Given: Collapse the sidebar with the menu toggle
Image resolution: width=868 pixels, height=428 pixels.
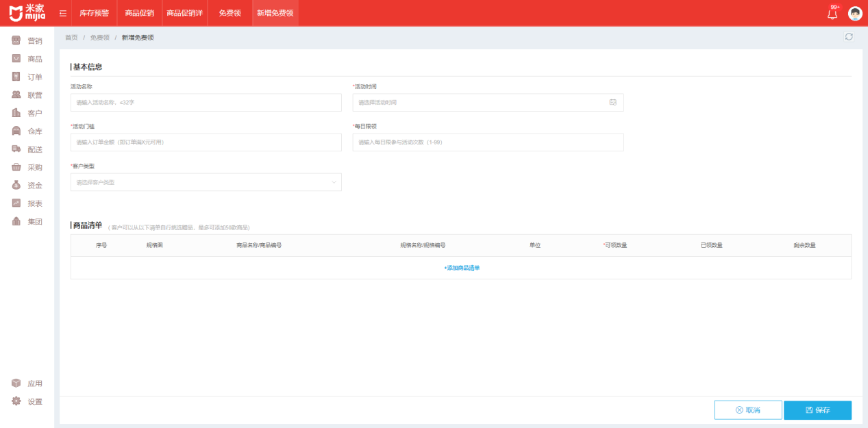Looking at the screenshot, I should point(63,13).
